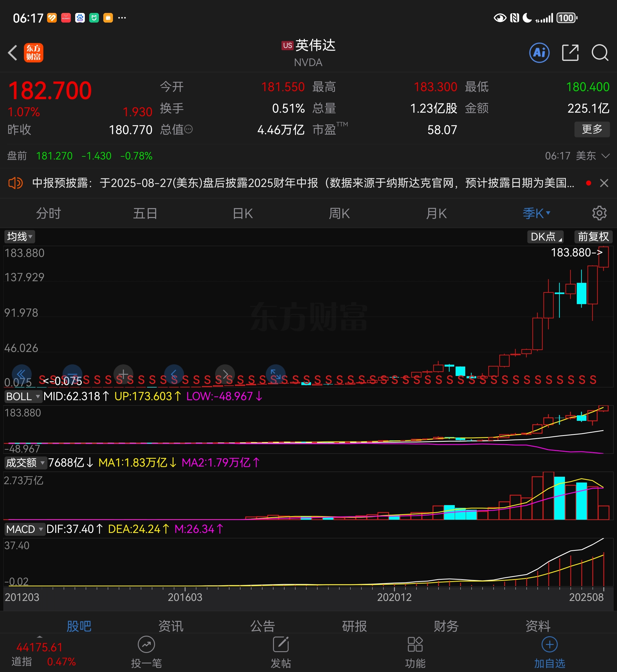Tap the share icon in header
This screenshot has width=617, height=672.
570,53
